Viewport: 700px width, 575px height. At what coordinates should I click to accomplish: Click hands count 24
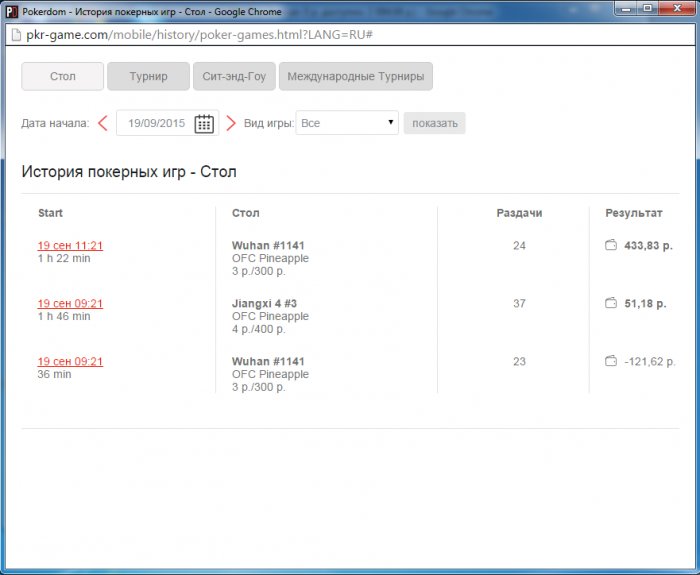[519, 246]
